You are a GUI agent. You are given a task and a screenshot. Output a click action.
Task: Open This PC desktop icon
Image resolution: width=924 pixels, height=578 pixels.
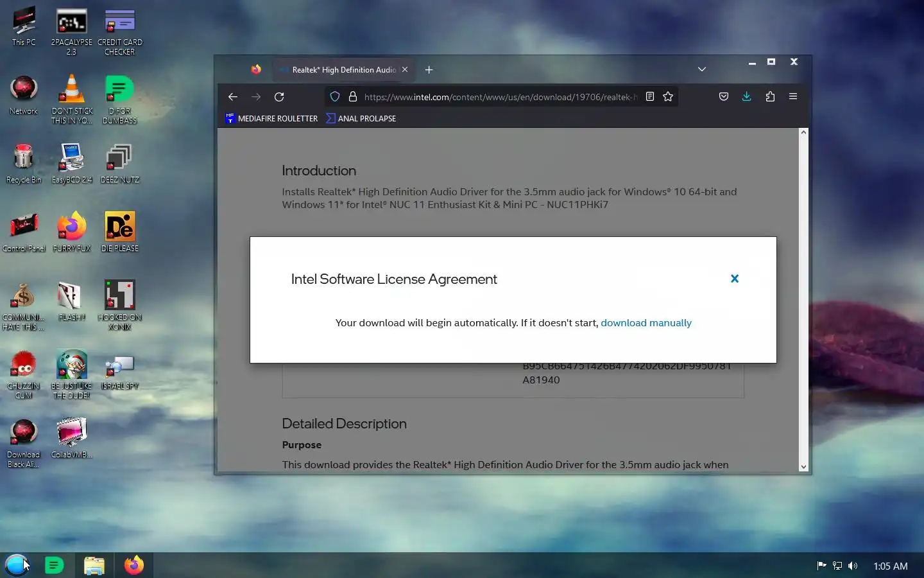click(x=24, y=27)
